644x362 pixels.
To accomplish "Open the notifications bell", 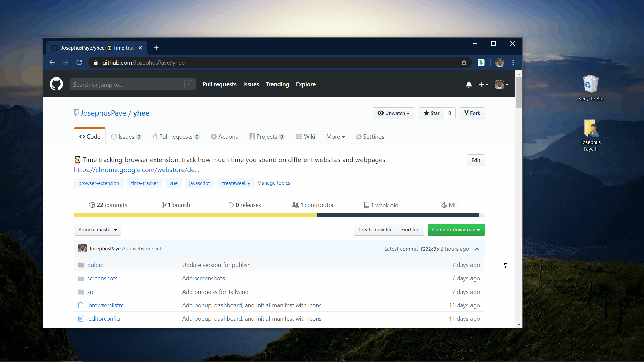I will pos(469,85).
